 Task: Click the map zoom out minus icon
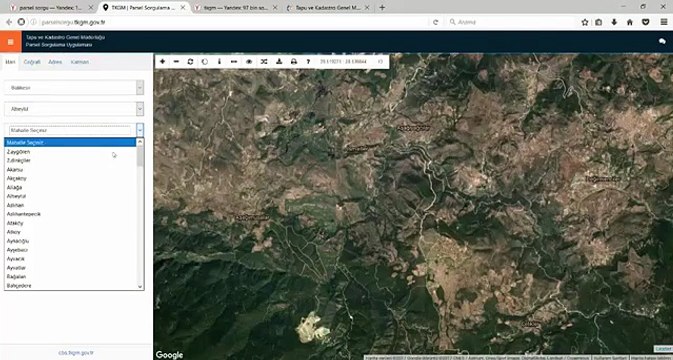176,62
